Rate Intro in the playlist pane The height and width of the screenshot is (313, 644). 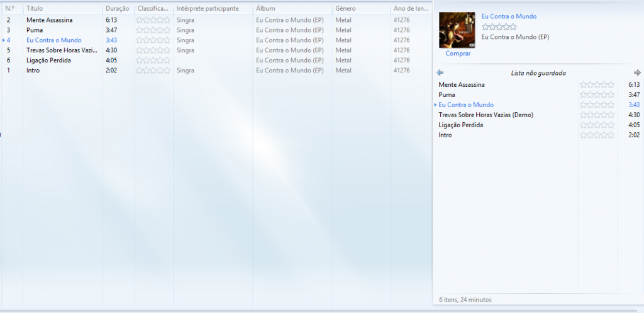(597, 135)
